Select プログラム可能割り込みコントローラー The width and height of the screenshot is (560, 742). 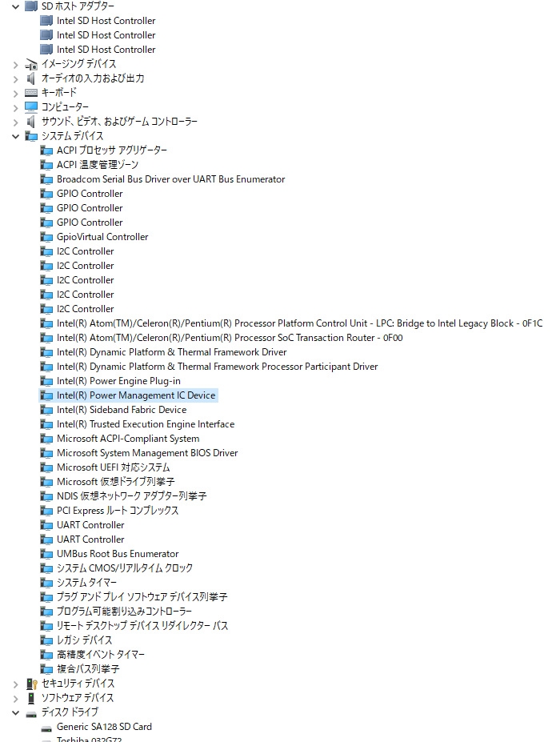(x=124, y=612)
